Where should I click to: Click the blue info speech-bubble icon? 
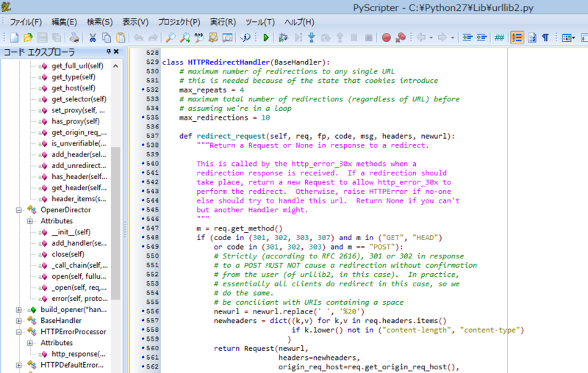245,37
